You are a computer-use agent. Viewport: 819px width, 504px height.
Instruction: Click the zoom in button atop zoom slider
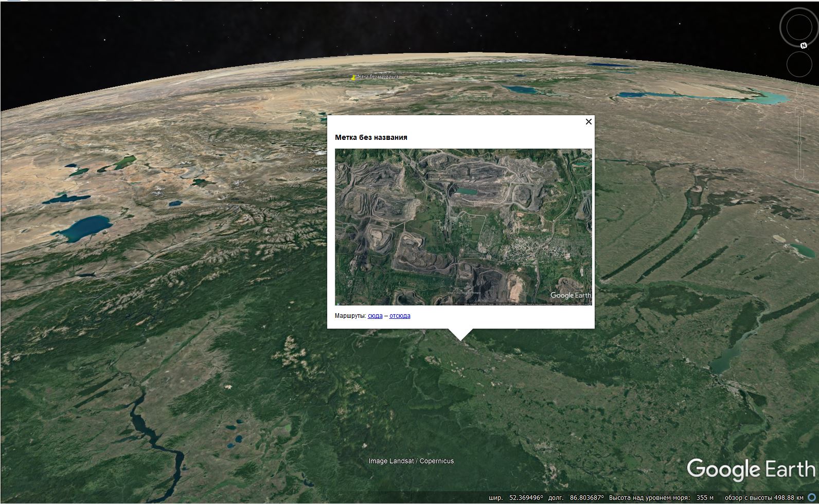(799, 112)
